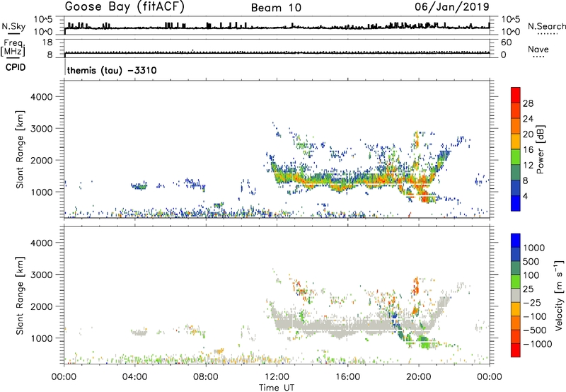Image resolution: width=566 pixels, height=392 pixels.
Task: Click the '1000' velocity colorbar value
Action: tap(533, 248)
